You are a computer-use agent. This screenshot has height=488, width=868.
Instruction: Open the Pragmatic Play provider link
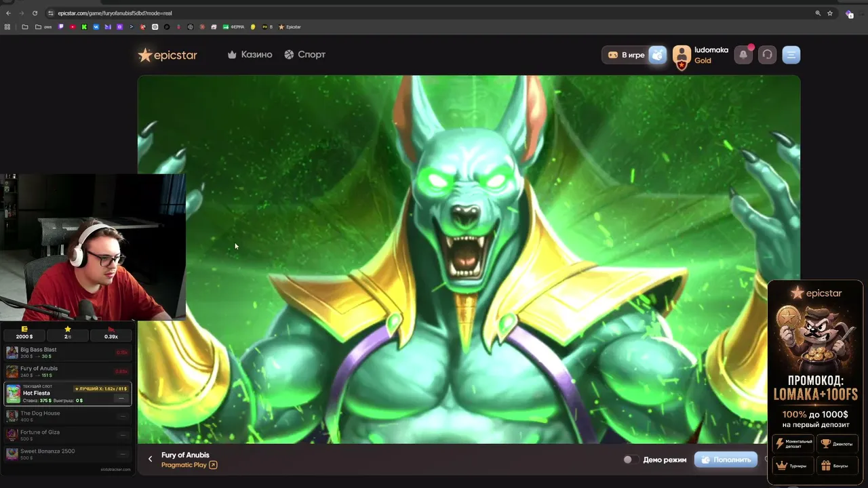[x=184, y=465]
